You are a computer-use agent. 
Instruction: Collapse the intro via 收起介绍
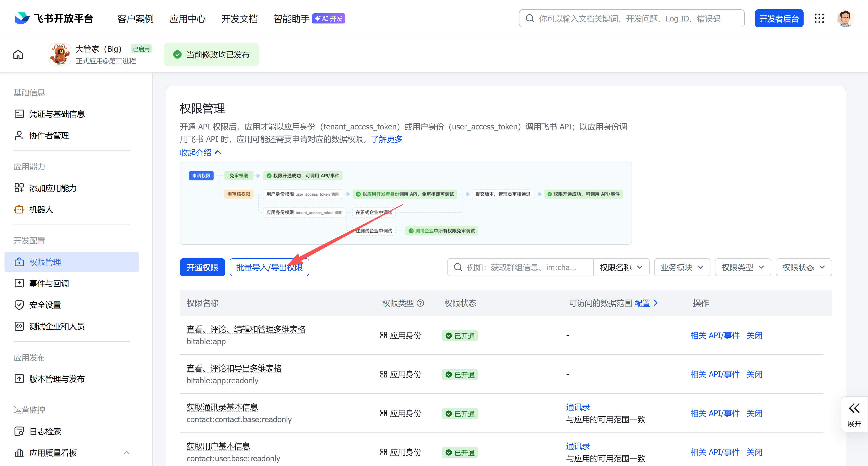point(200,152)
